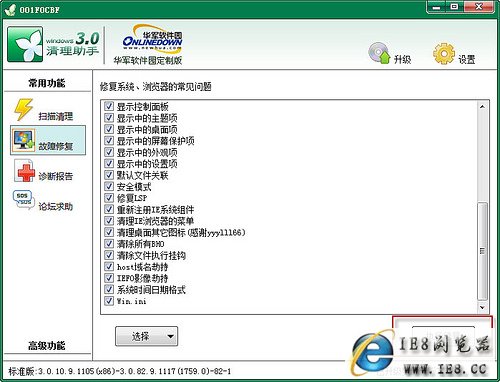
Task: Click the Onlinedown 华军软件园 logo
Action: point(152,39)
